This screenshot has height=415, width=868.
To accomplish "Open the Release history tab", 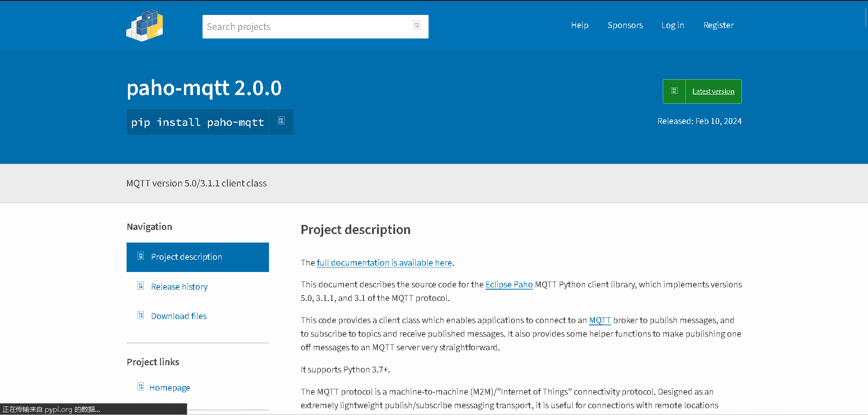I will pos(198,286).
